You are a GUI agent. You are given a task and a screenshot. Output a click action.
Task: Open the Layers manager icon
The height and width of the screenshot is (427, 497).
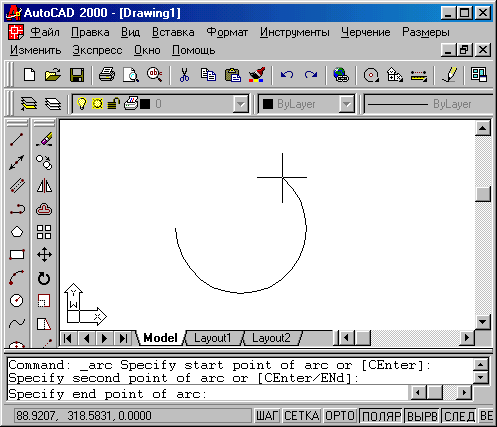click(53, 104)
